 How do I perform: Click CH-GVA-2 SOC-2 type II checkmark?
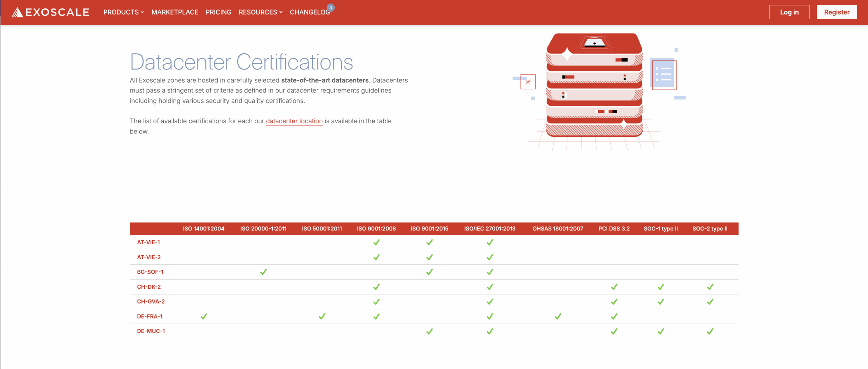click(710, 302)
